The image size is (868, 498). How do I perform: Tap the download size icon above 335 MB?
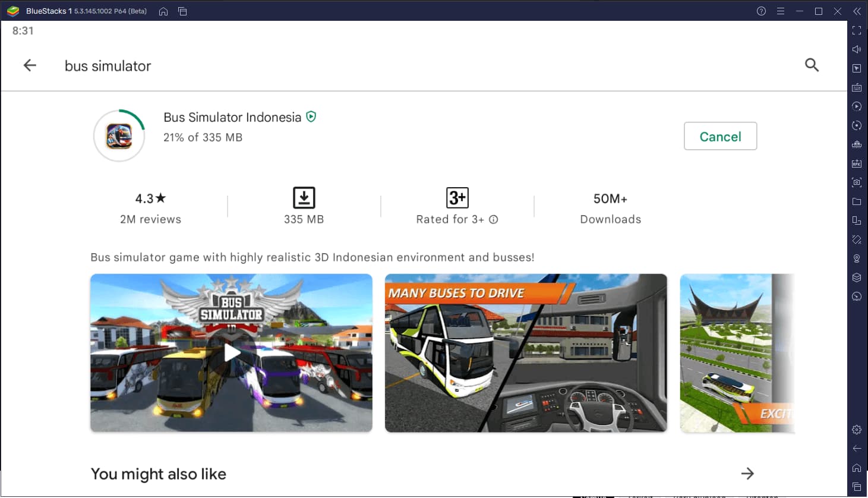(x=304, y=198)
